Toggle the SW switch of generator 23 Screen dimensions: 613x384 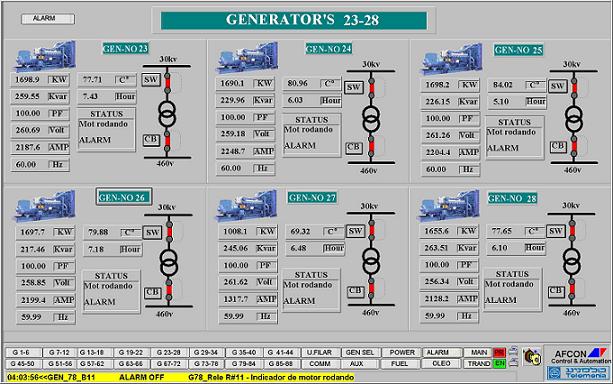coord(151,80)
